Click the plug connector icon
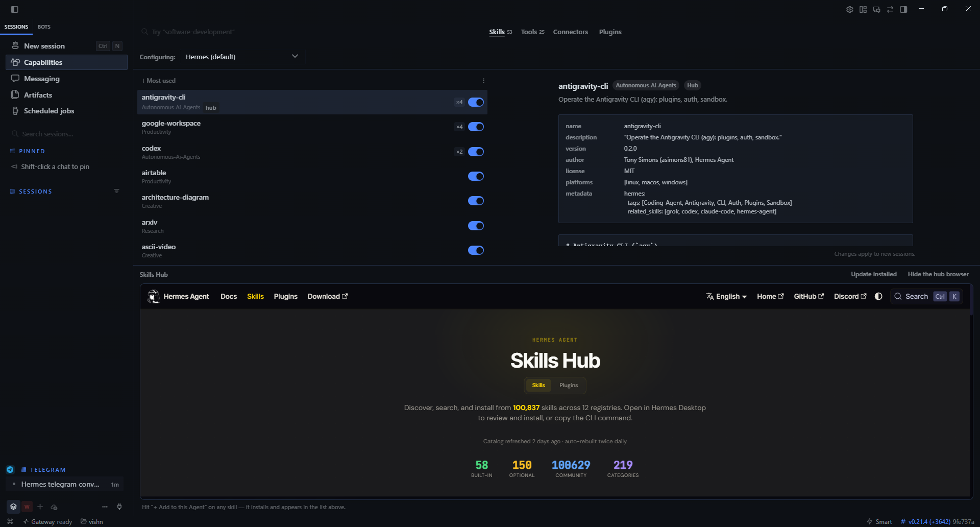This screenshot has width=980, height=527. coord(119,507)
